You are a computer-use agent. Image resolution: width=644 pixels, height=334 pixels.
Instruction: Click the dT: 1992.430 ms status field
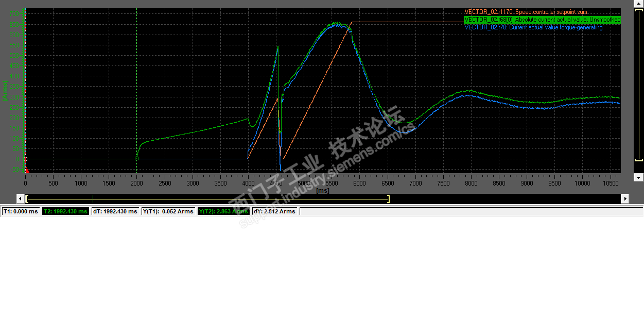pos(115,211)
